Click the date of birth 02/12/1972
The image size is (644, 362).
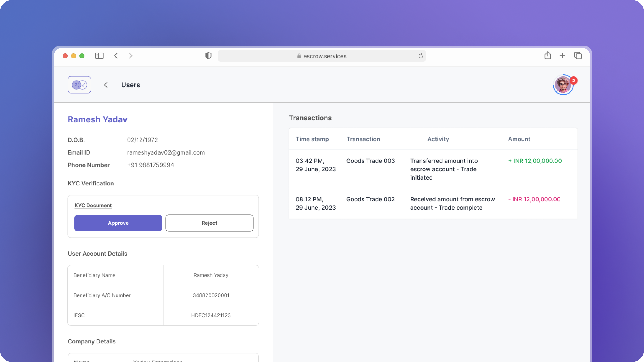142,140
